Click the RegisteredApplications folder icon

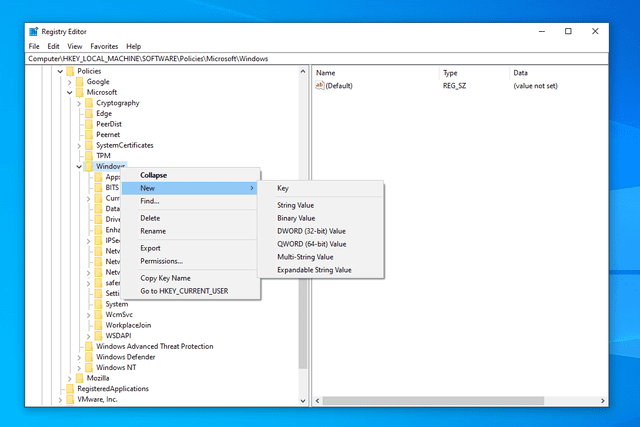pyautogui.click(x=70, y=389)
